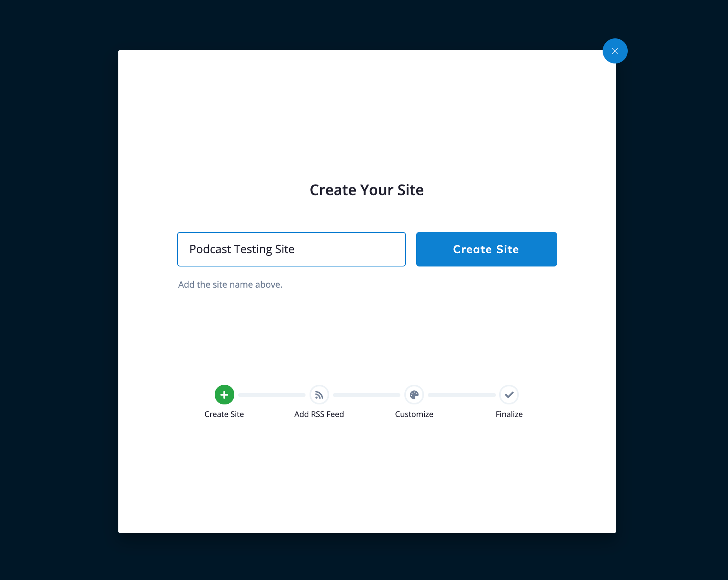Screen dimensions: 728x580
Task: Click the dark backdrop outside the dialog
Action: tap(59, 274)
